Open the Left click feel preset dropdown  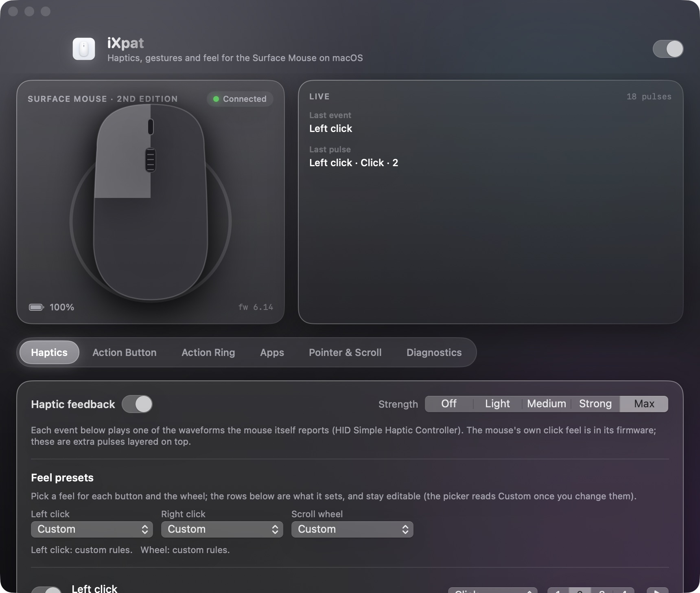tap(92, 529)
